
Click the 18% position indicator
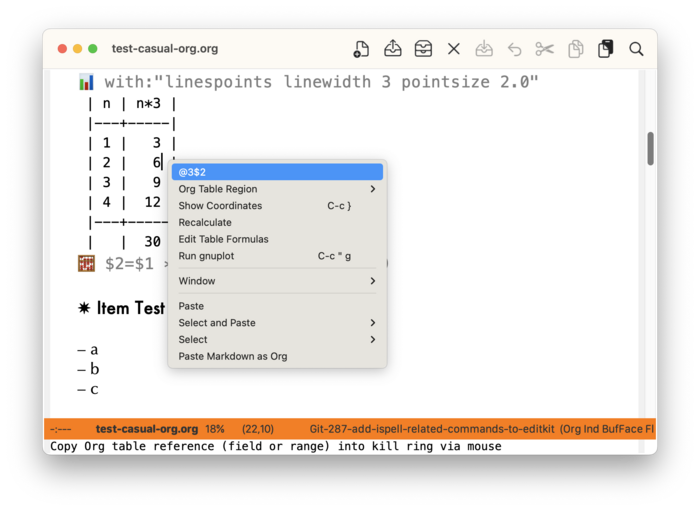(215, 429)
